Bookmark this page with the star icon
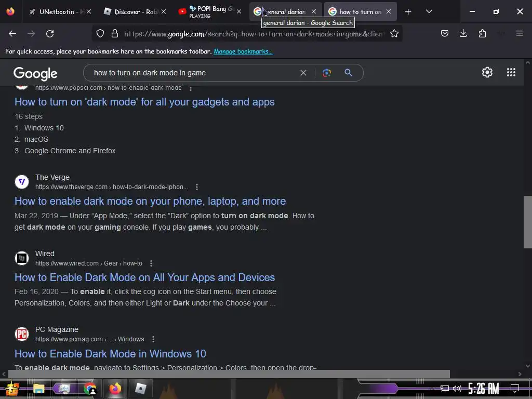Screen dimensions: 532x399 [x=394, y=34]
